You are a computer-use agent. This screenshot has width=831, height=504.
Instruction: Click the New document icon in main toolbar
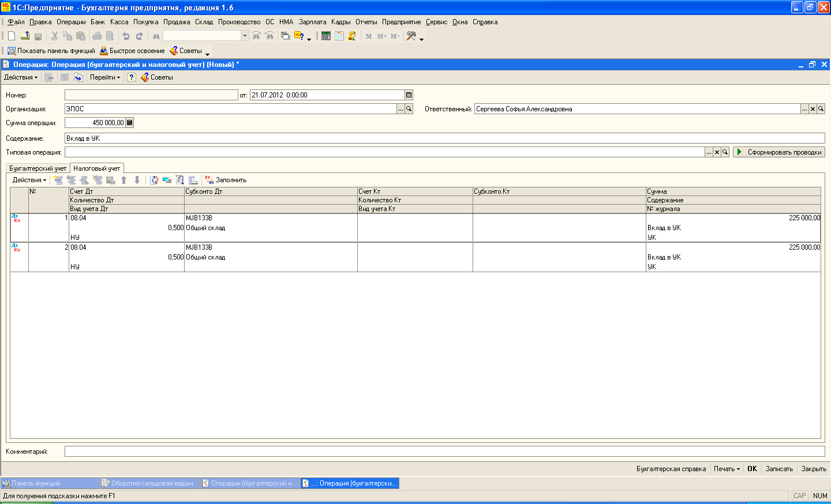[x=12, y=36]
